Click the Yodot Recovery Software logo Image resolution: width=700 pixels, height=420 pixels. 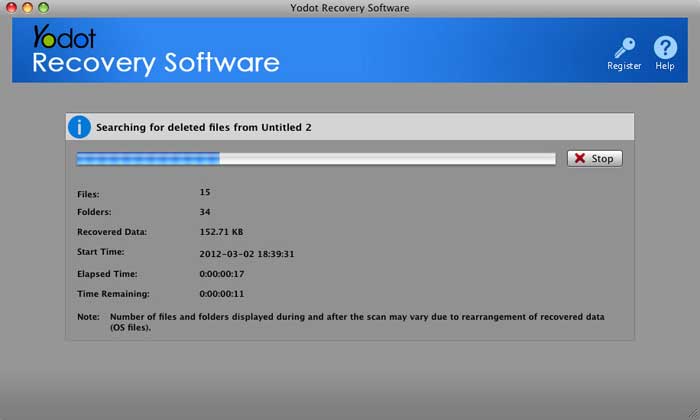[x=155, y=50]
